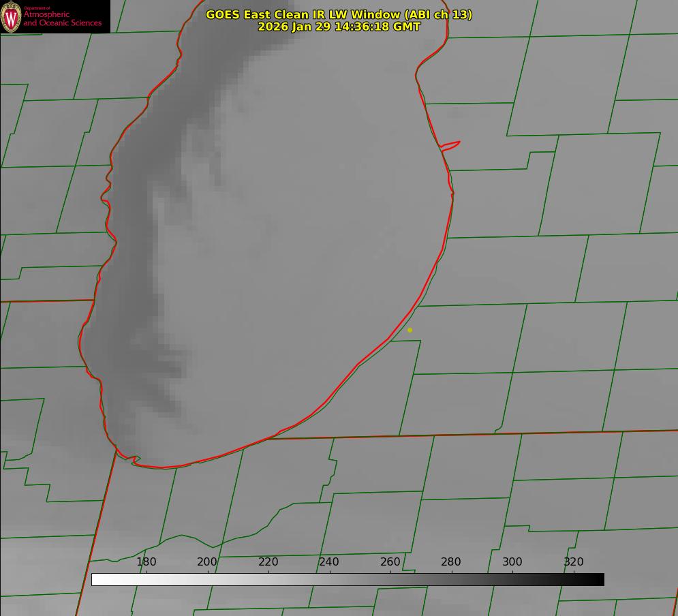This screenshot has width=678, height=616.
Task: Select the 200 tick label on the colorbar
Action: tap(207, 561)
